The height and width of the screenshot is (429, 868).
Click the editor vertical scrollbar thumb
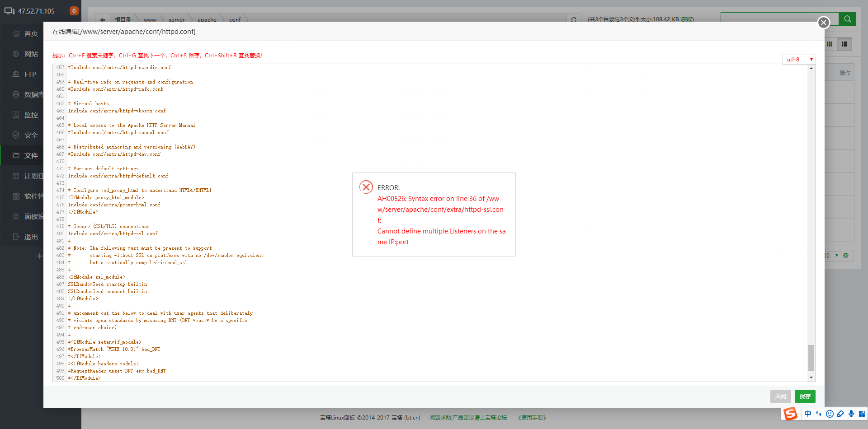pyautogui.click(x=811, y=358)
